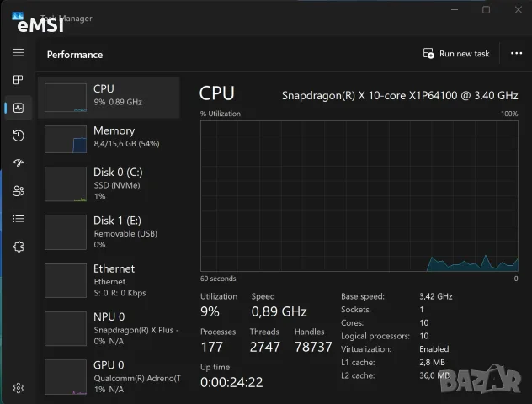Click the 60 seconds graph label
Image resolution: width=532 pixels, height=404 pixels.
(218, 279)
